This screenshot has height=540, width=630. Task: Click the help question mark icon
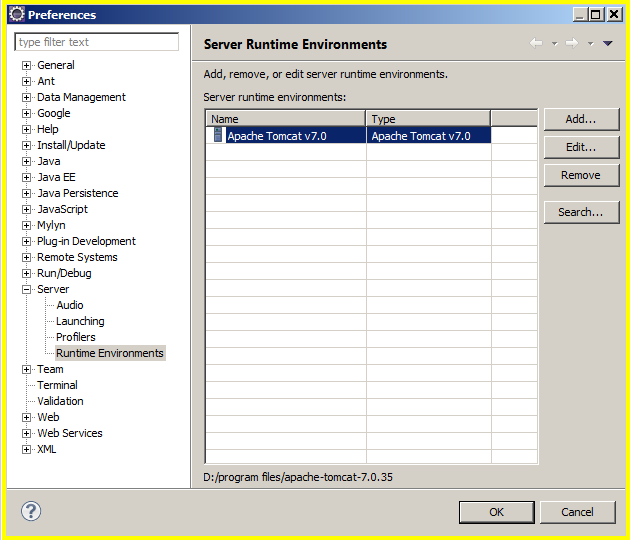(x=31, y=511)
